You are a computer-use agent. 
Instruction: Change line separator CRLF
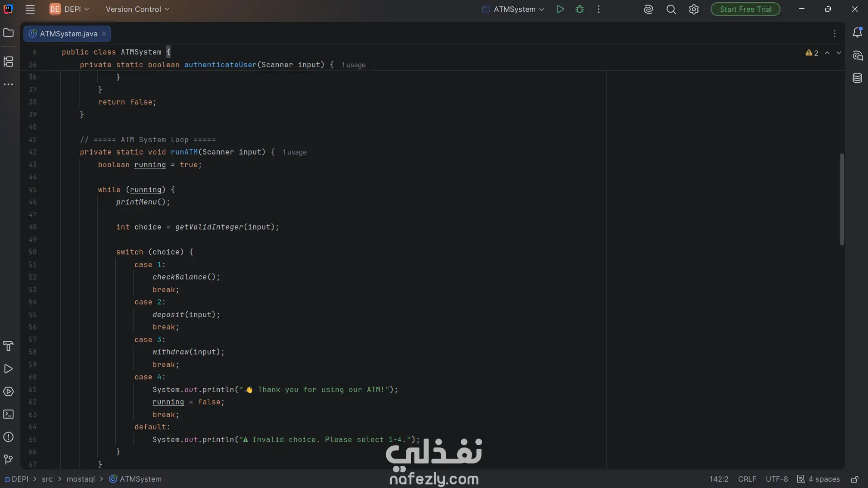tap(747, 479)
